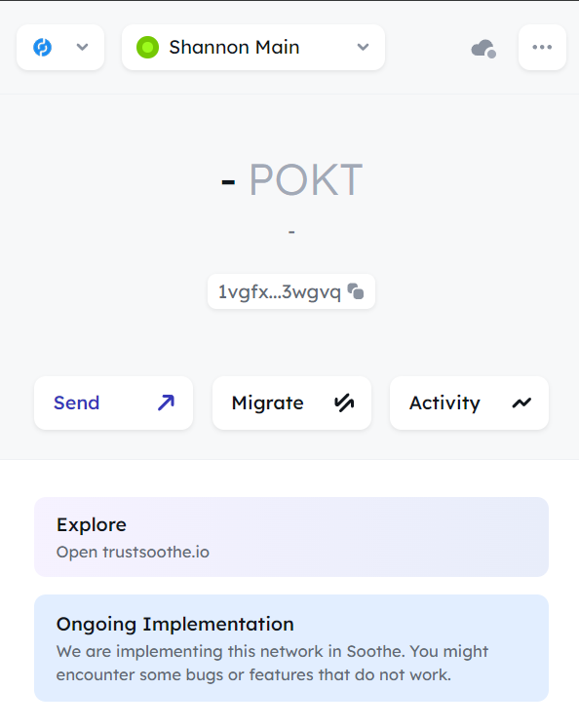Click the Migrate swap arrows icon
579x728 pixels.
[344, 402]
